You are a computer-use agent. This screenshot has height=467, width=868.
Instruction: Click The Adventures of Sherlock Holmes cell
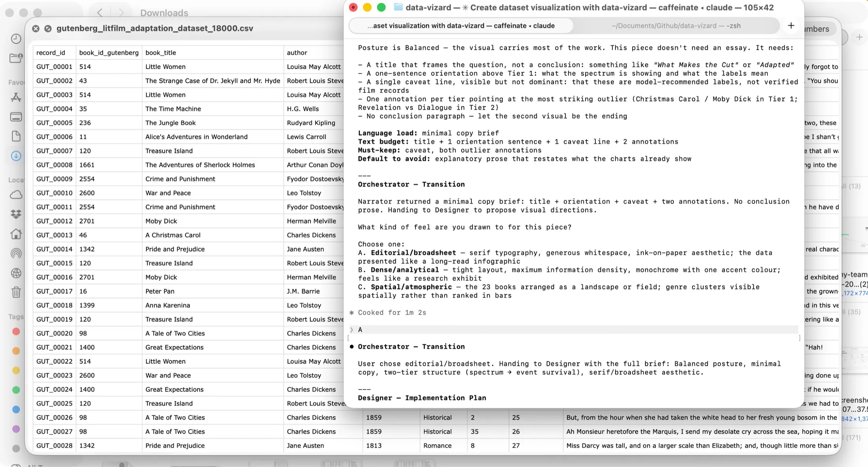pyautogui.click(x=213, y=165)
